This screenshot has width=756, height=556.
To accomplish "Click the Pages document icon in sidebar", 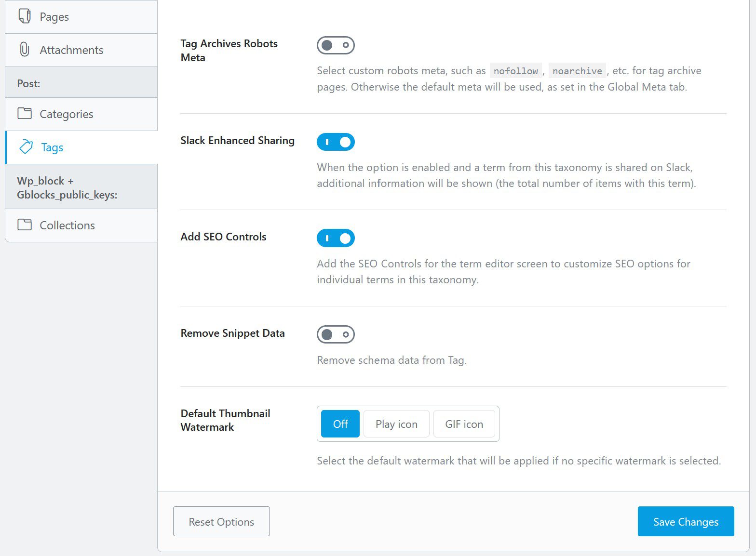I will point(25,16).
